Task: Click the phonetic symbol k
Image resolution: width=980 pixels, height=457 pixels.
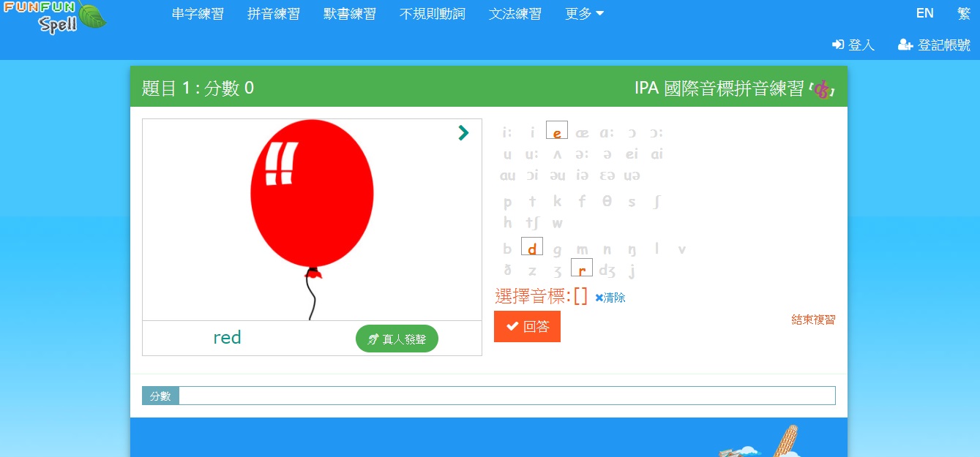Action: (557, 201)
